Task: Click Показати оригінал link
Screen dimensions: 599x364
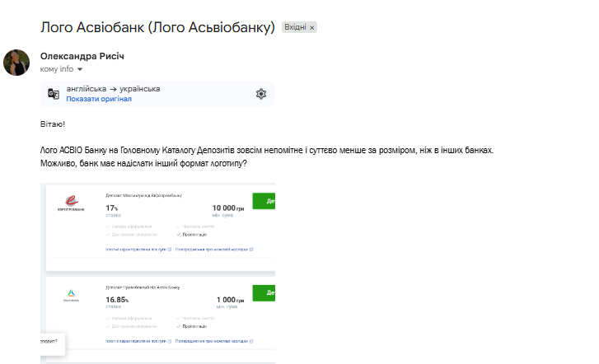Action: pos(99,99)
